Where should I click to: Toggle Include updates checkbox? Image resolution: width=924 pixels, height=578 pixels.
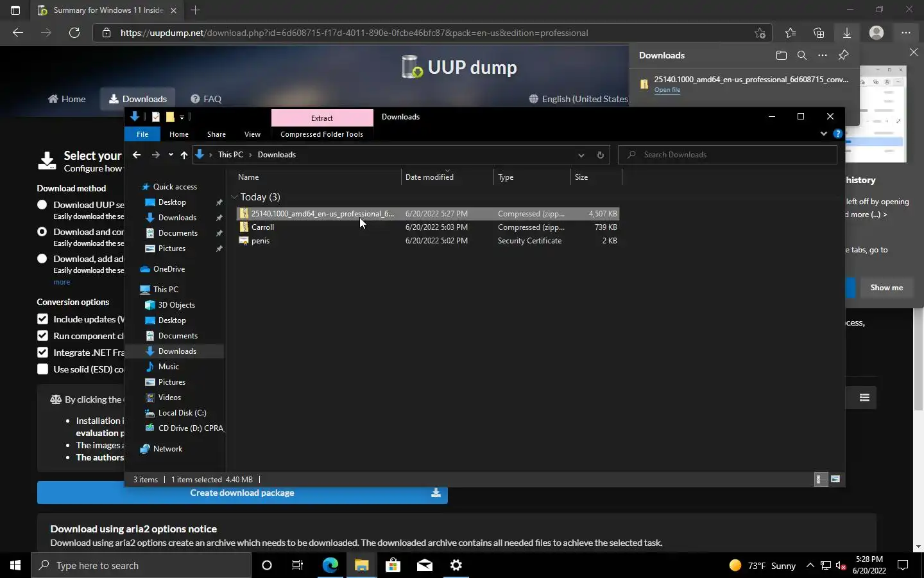[x=42, y=319]
